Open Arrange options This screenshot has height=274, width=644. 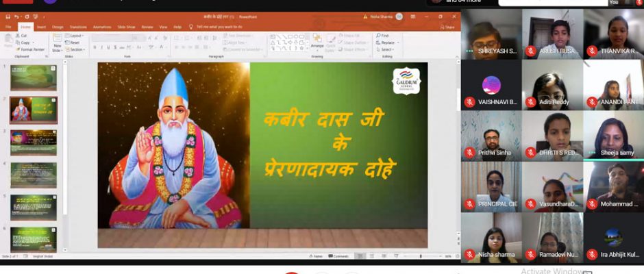(x=317, y=41)
